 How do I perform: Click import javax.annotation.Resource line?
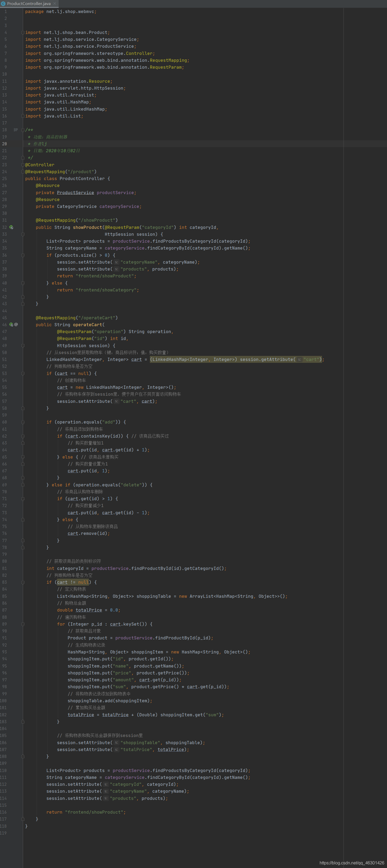pos(69,81)
